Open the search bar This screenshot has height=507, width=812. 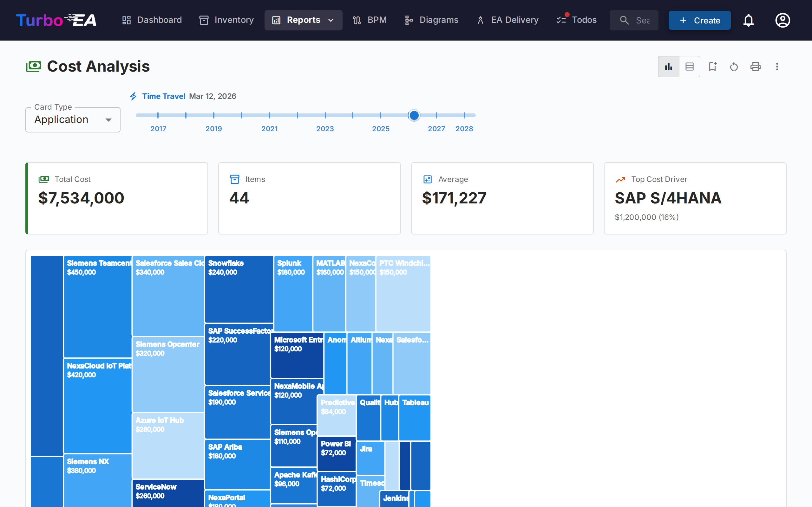click(634, 20)
